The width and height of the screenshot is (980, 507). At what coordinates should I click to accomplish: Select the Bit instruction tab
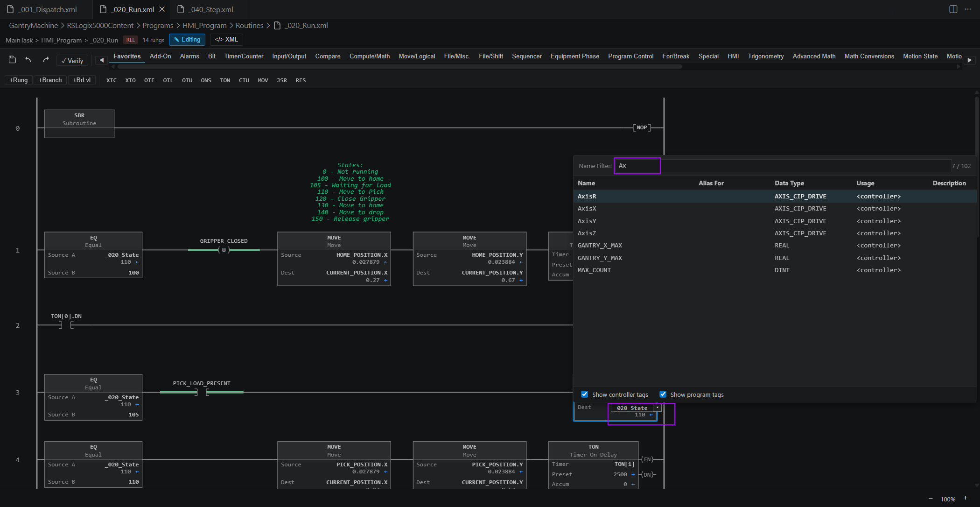[212, 56]
